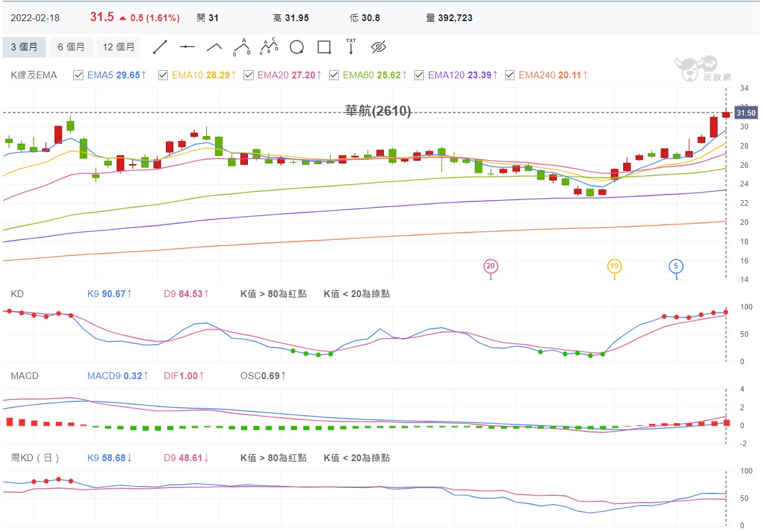Uncheck the EMA120 checkbox
Screen dimensions: 763x532
click(x=419, y=75)
